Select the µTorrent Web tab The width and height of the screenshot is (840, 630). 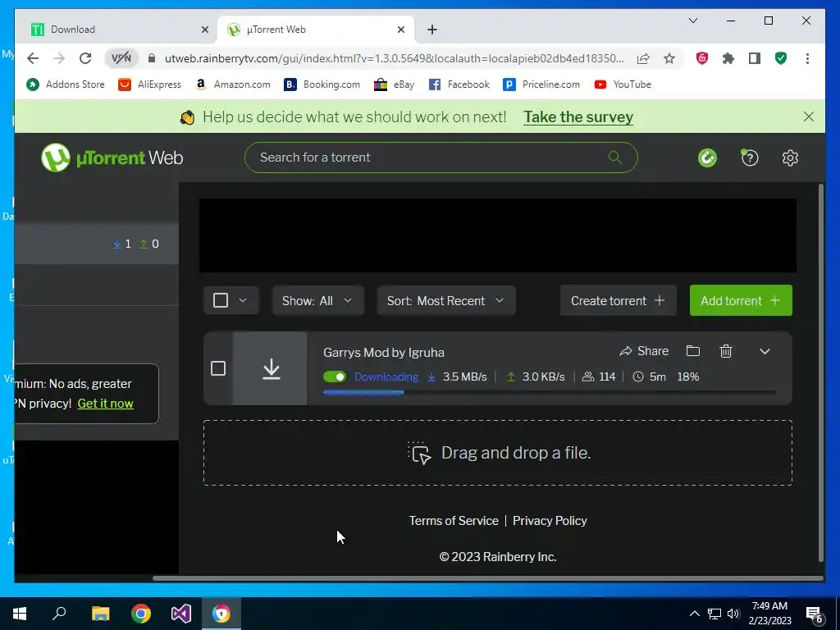tap(316, 30)
